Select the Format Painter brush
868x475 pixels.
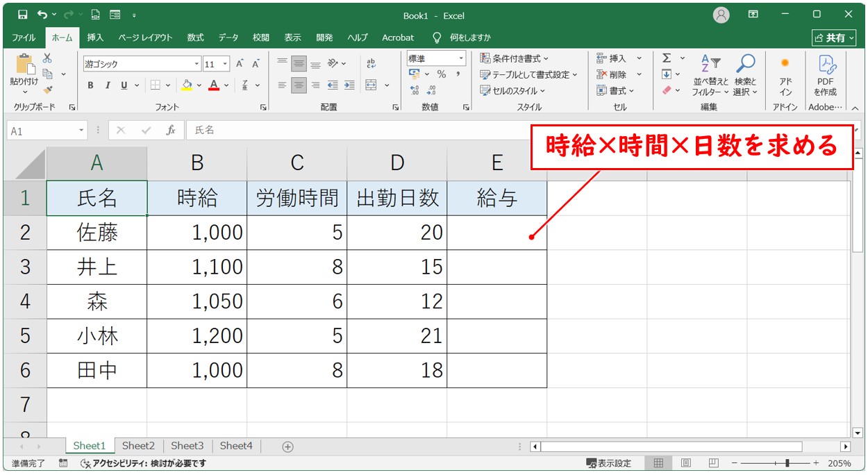[x=48, y=89]
